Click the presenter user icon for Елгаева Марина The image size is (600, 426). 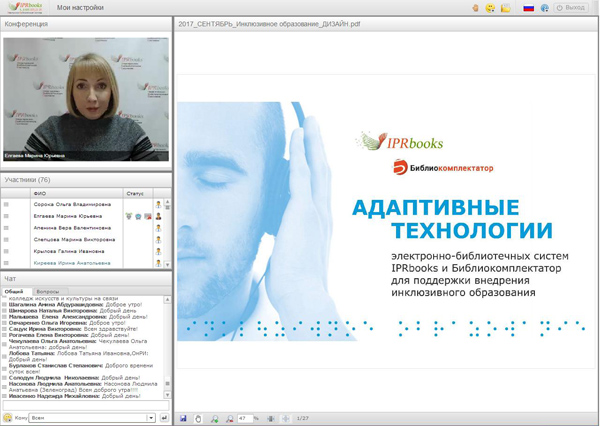[158, 216]
